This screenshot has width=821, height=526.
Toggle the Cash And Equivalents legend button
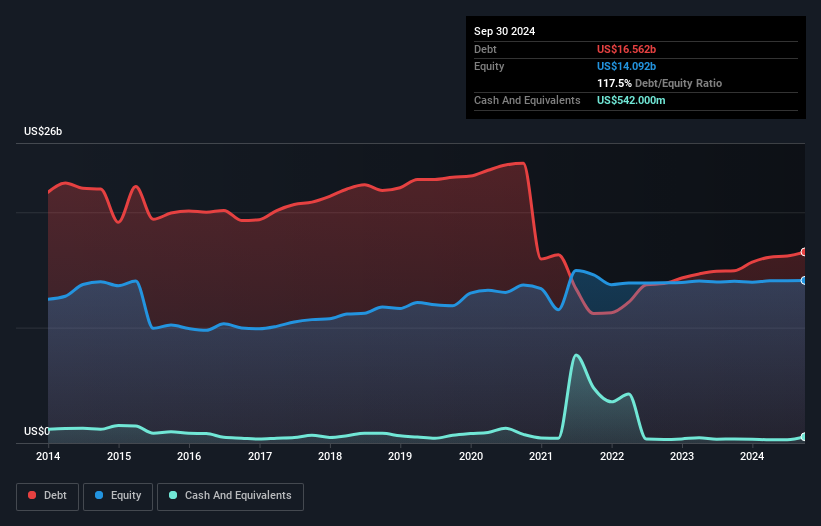(230, 496)
